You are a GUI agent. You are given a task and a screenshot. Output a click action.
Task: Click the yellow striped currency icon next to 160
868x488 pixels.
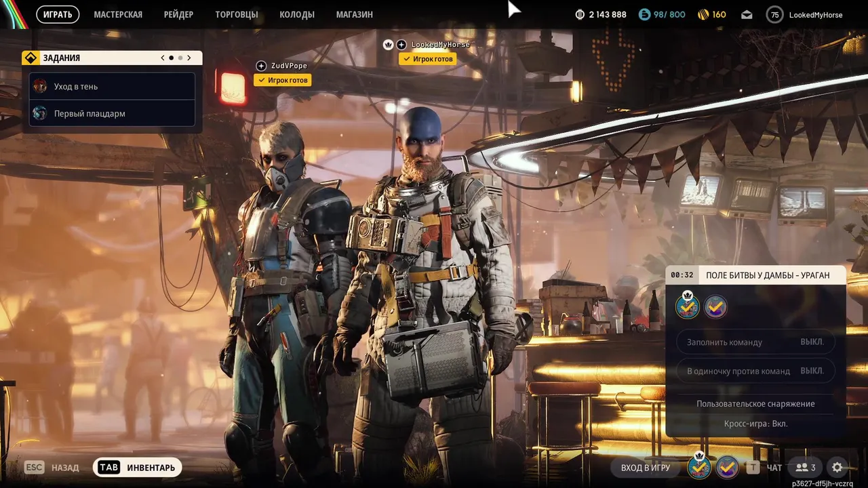click(x=702, y=14)
